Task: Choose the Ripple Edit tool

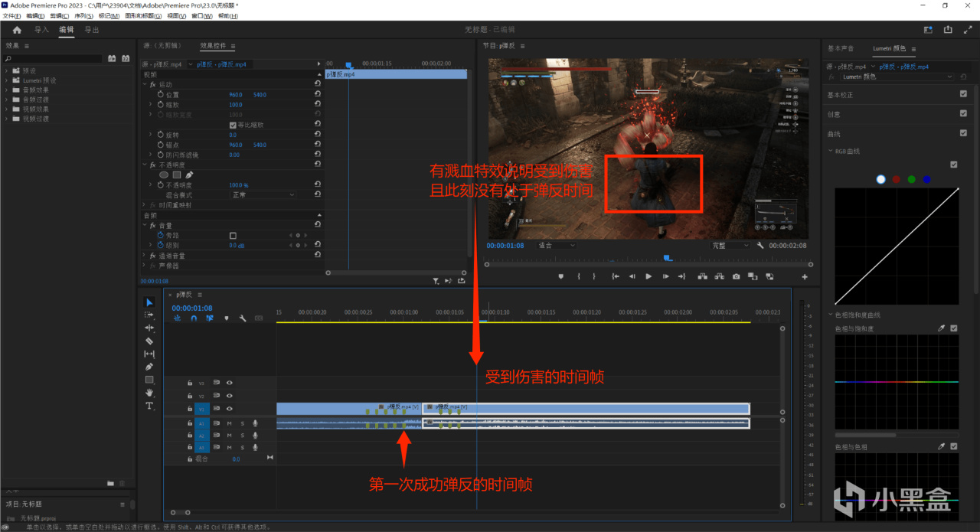Action: click(x=149, y=328)
